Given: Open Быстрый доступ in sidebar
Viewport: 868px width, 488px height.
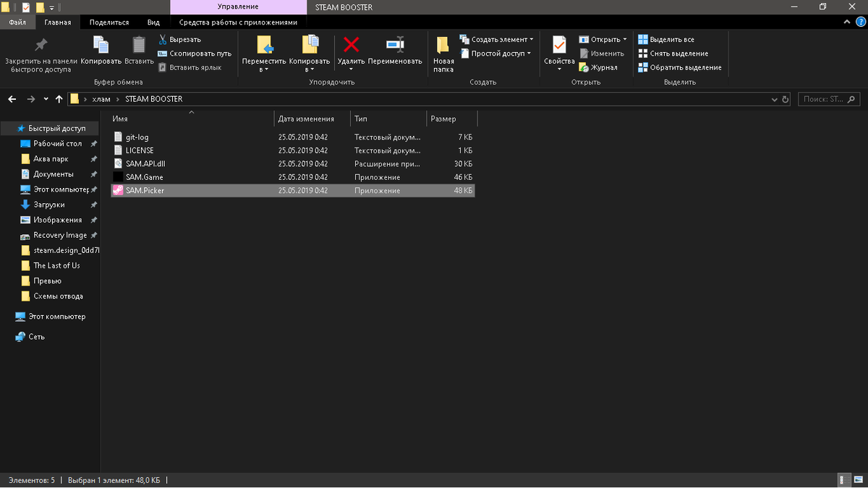Looking at the screenshot, I should (x=51, y=128).
